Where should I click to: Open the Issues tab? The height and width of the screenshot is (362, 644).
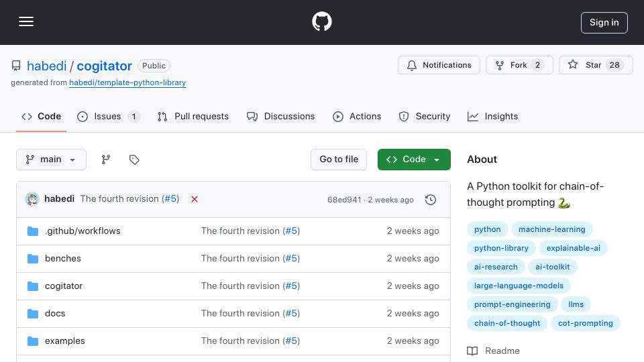(x=109, y=117)
